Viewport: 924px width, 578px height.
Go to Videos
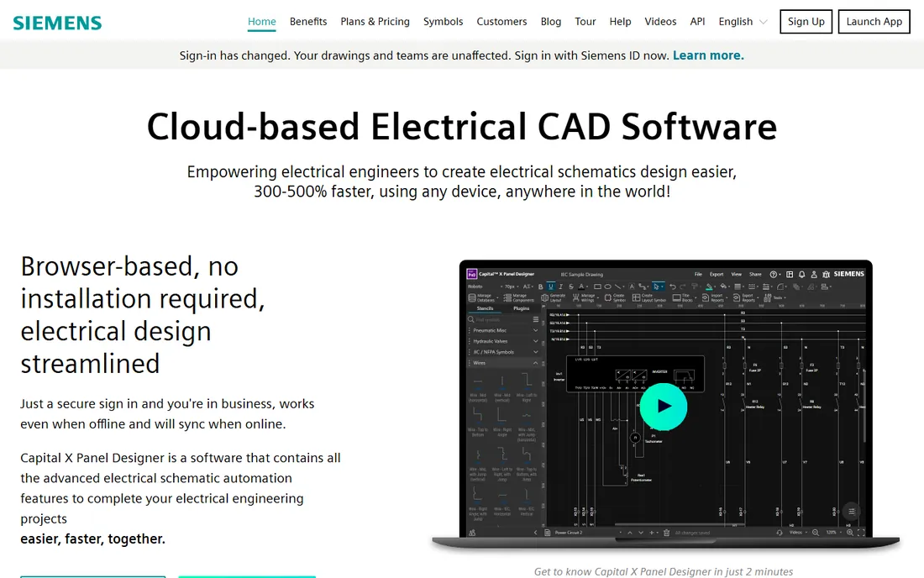point(660,22)
